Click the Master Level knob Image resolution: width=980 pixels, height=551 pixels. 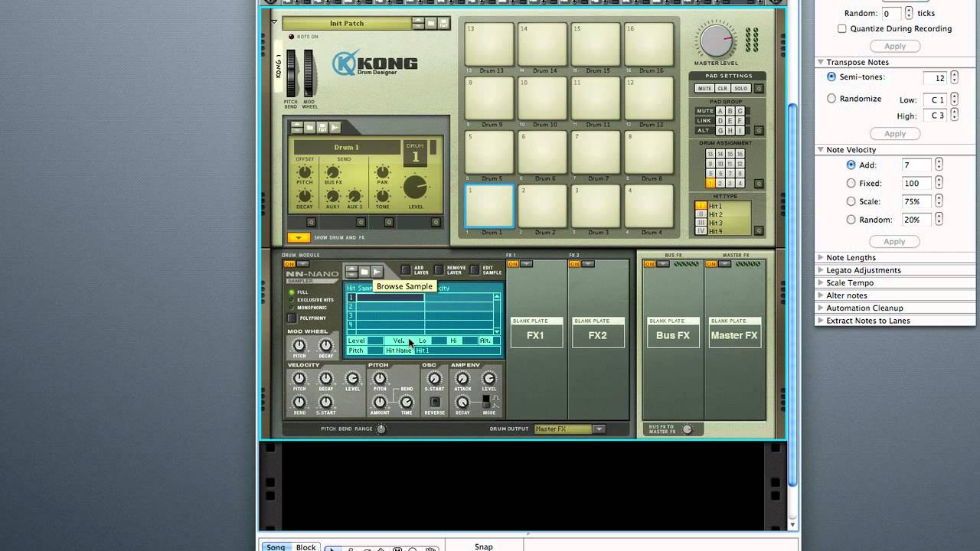(x=717, y=40)
